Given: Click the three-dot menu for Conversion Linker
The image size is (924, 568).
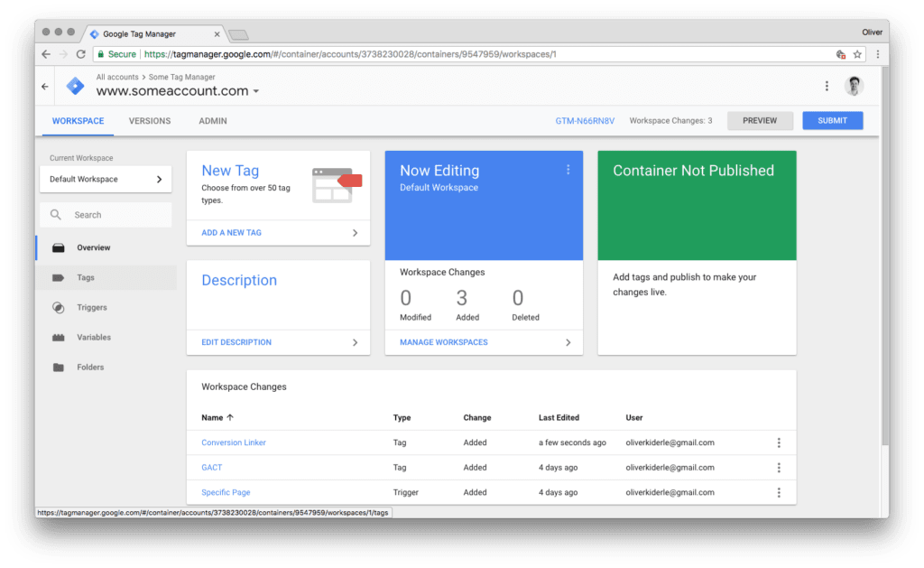Looking at the screenshot, I should click(779, 442).
